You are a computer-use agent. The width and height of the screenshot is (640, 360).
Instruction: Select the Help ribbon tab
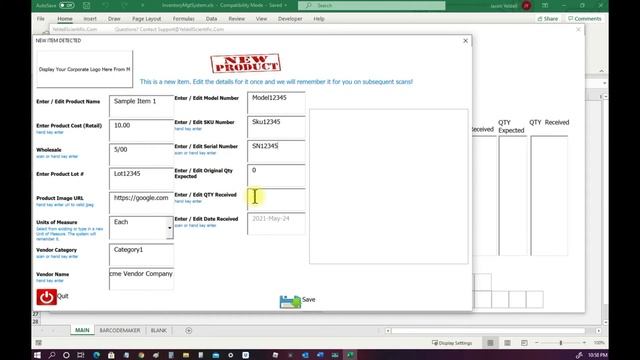pyautogui.click(x=319, y=19)
